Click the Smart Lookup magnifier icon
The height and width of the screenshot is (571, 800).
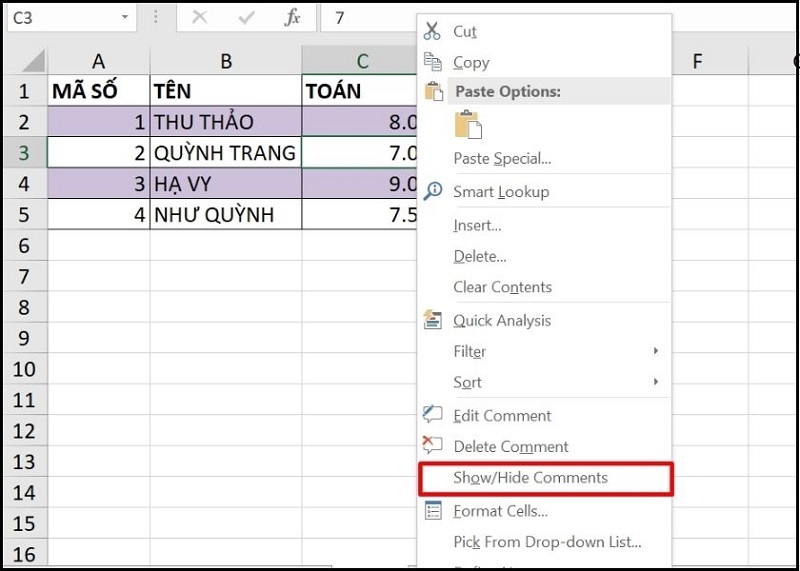click(432, 191)
